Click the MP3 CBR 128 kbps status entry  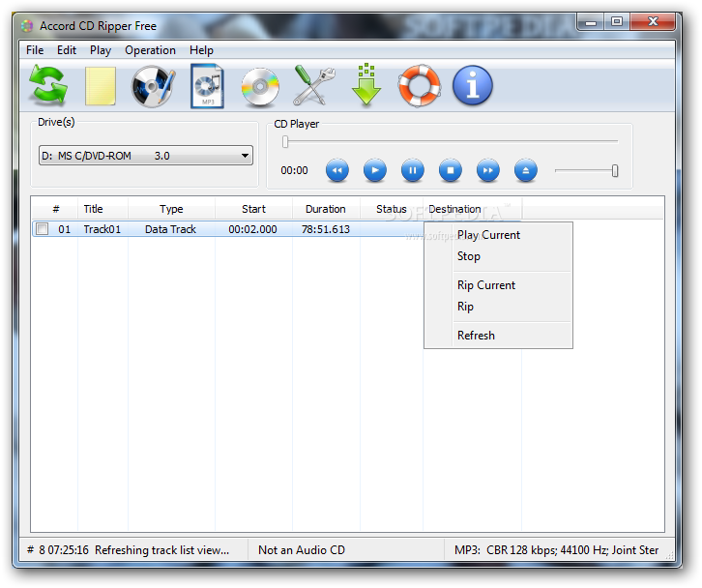pos(557,550)
